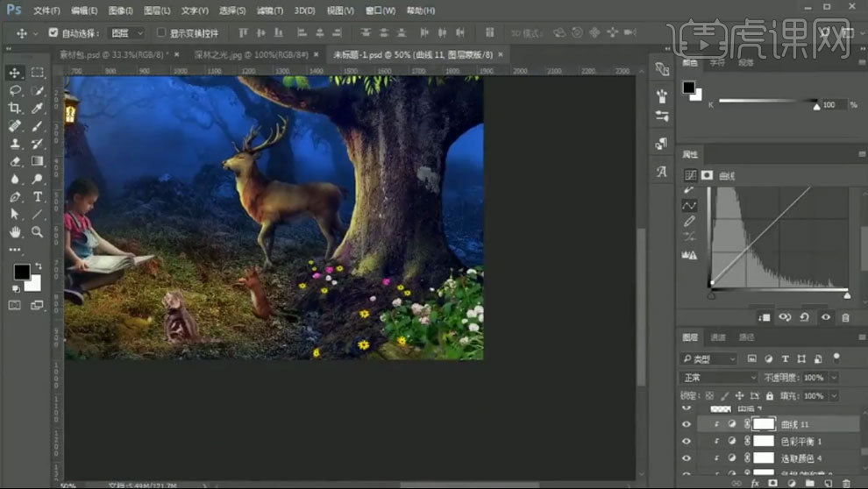Select the History Brush tool
The width and height of the screenshot is (868, 489).
click(37, 143)
